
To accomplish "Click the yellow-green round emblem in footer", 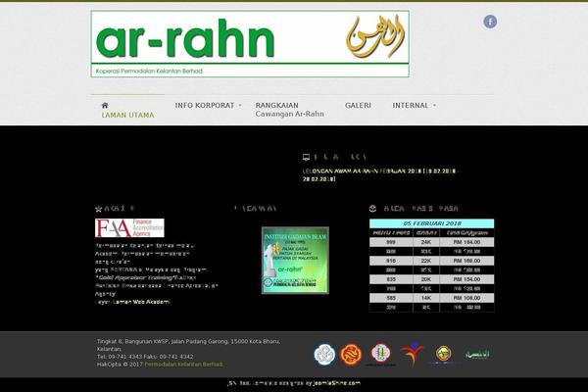I will click(x=443, y=354).
